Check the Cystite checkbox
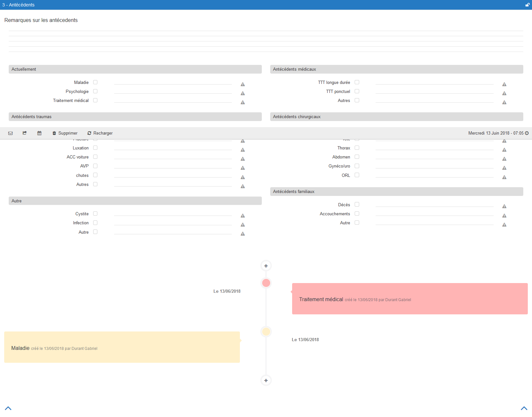Screen dimensions: 532x417 click(x=95, y=214)
